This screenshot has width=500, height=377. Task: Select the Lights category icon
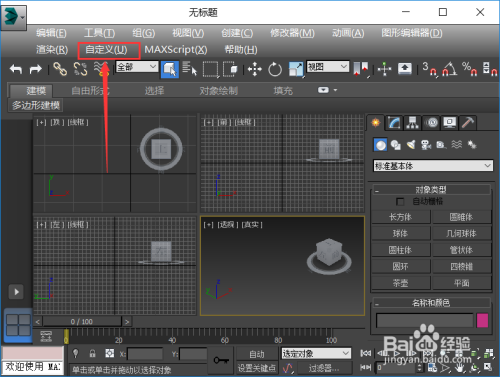(411, 145)
